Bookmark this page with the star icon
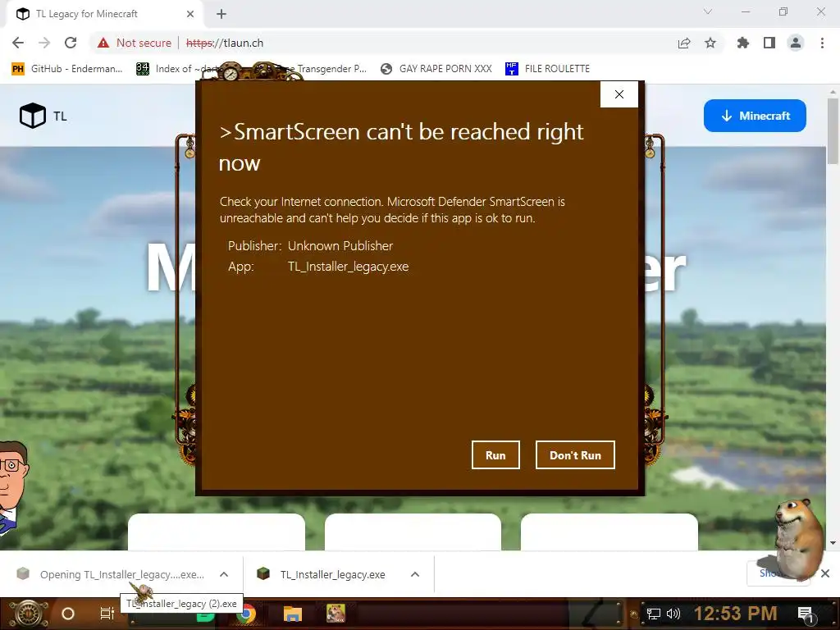 click(710, 43)
